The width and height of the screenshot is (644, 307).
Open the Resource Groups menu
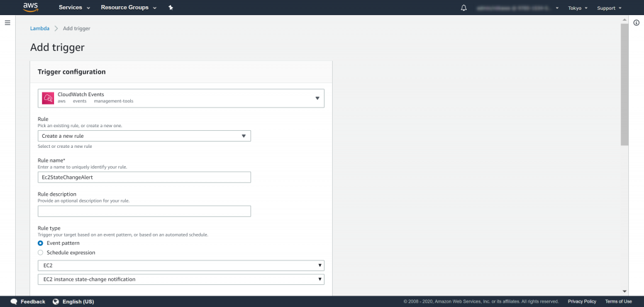128,8
